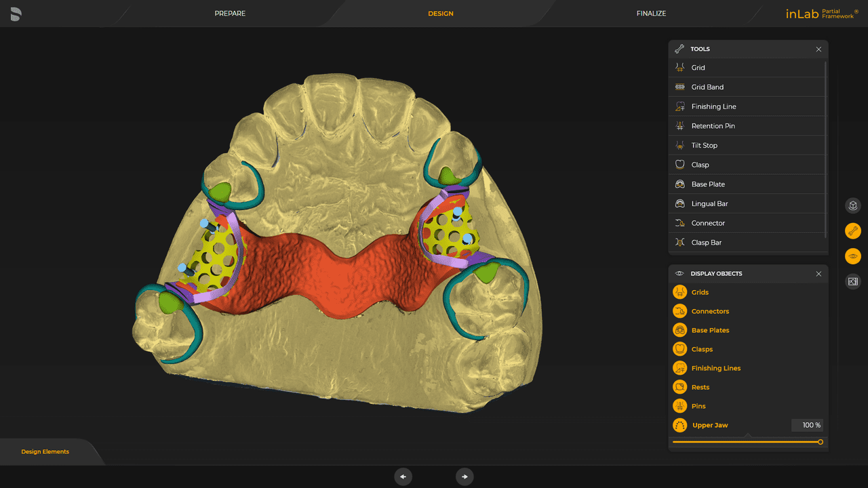
Task: Toggle the Pins visibility
Action: click(x=696, y=405)
